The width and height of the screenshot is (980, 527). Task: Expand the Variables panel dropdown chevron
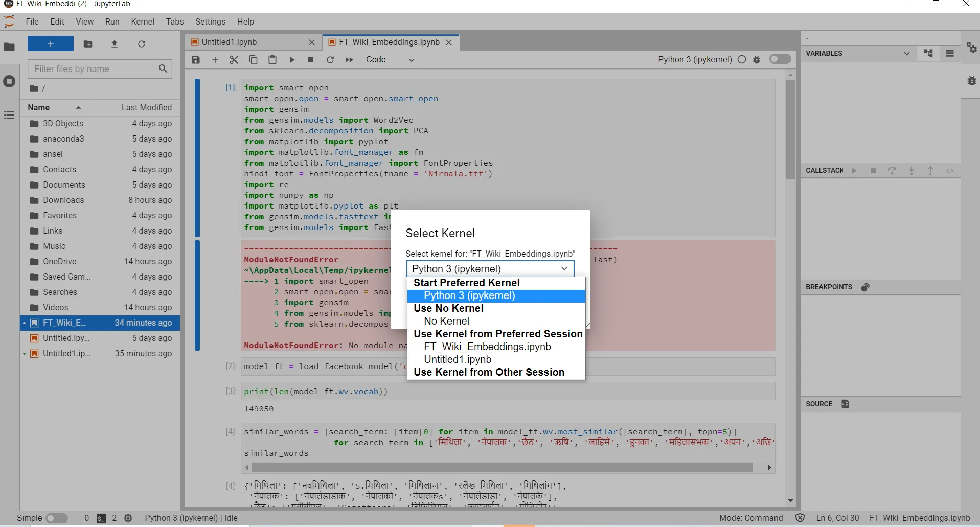(x=906, y=53)
